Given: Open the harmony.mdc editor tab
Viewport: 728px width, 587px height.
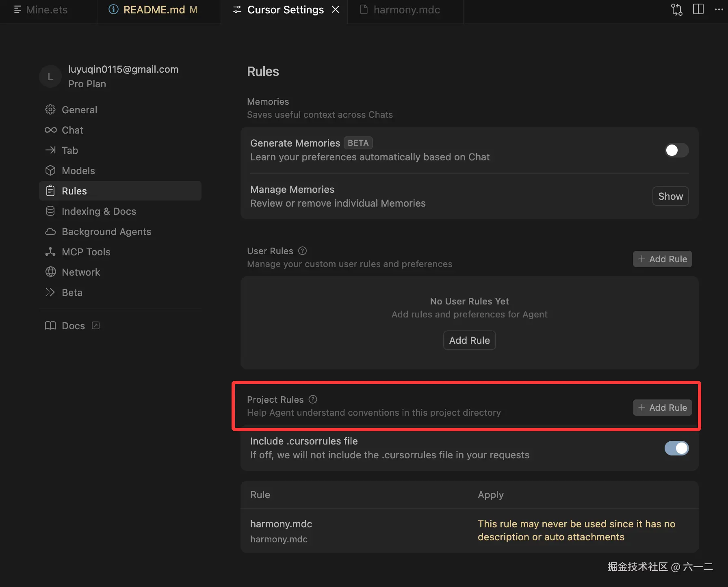Looking at the screenshot, I should (406, 10).
